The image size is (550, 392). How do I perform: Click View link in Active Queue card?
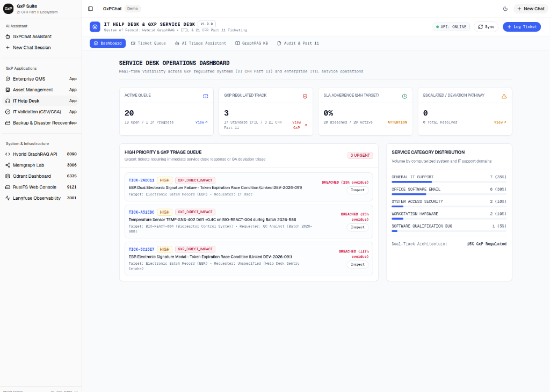[x=201, y=122]
